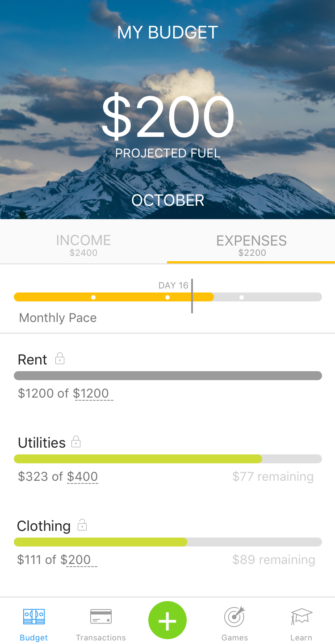Tap the Utilities spending progress bar
Image resolution: width=335 pixels, height=644 pixels.
pos(167,459)
